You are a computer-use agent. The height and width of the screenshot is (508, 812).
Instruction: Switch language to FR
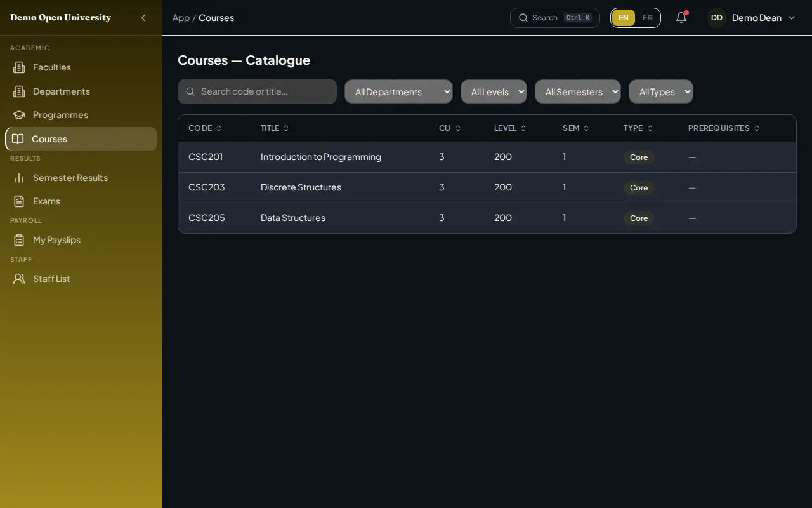tap(648, 18)
